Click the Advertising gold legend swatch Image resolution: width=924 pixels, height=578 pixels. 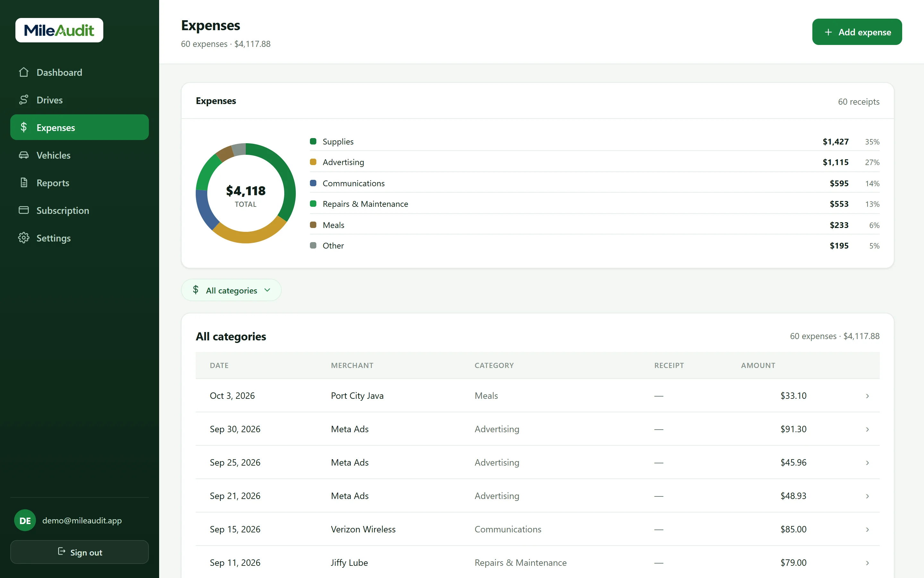point(313,162)
